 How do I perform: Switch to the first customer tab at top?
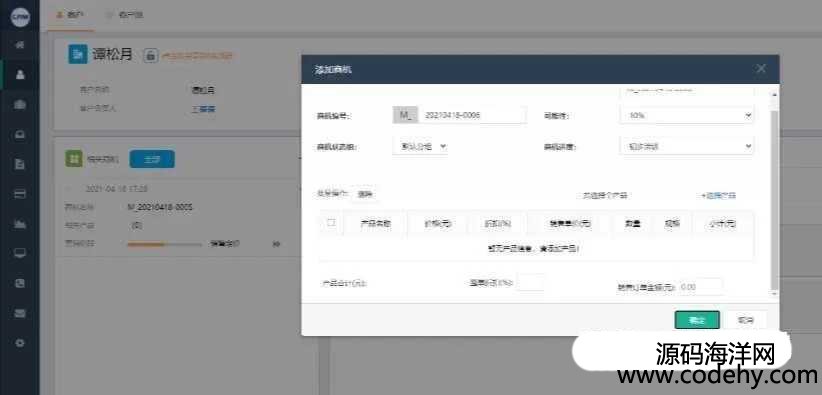coord(71,15)
